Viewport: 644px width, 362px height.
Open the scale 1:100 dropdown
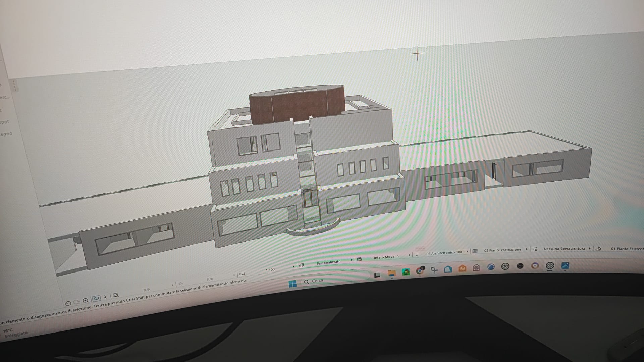click(x=270, y=270)
